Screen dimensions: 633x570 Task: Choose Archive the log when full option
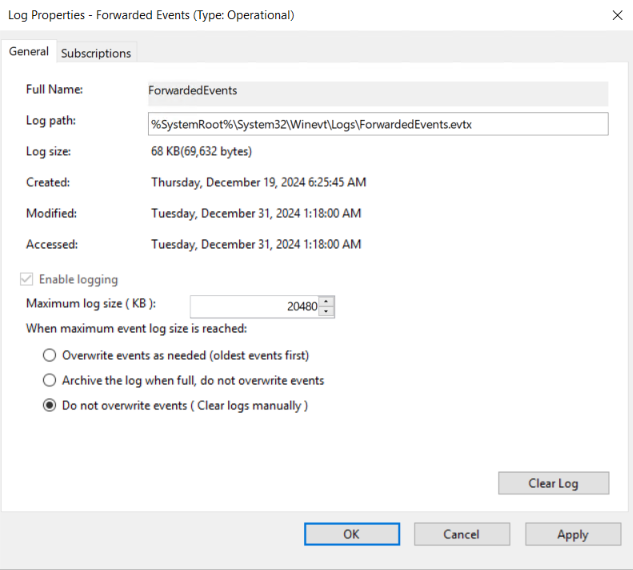[49, 380]
